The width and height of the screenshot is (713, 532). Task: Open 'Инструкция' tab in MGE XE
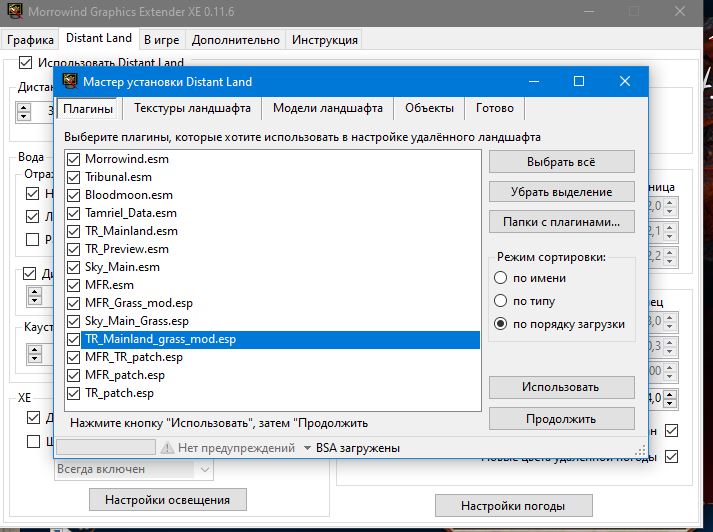click(x=325, y=40)
